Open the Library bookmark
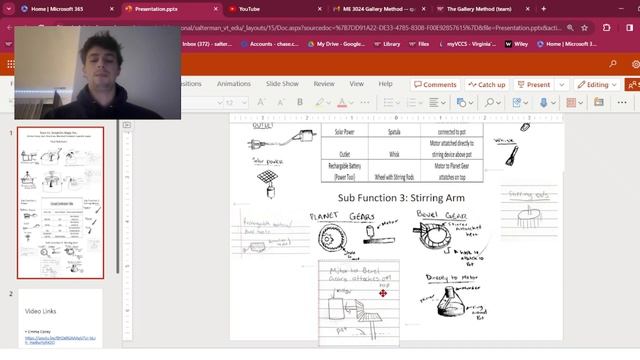640x360 pixels. click(387, 44)
